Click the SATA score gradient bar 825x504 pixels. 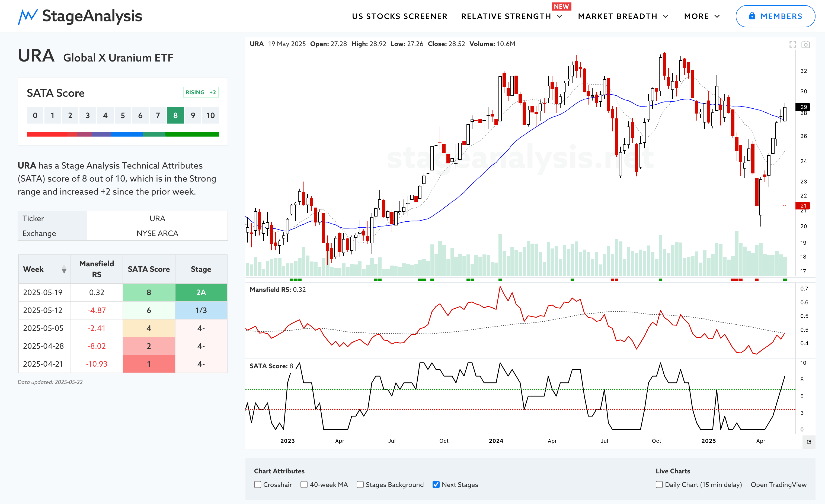tap(123, 134)
